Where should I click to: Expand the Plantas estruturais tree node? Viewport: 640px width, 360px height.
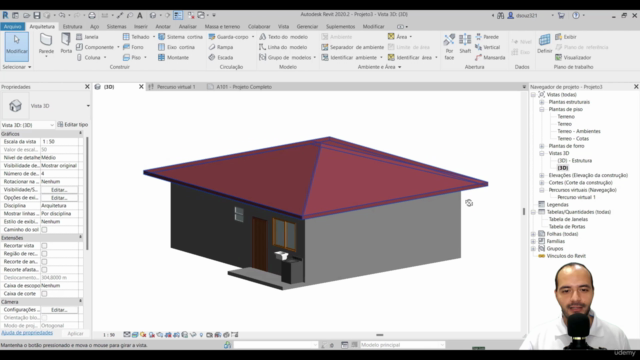point(542,102)
